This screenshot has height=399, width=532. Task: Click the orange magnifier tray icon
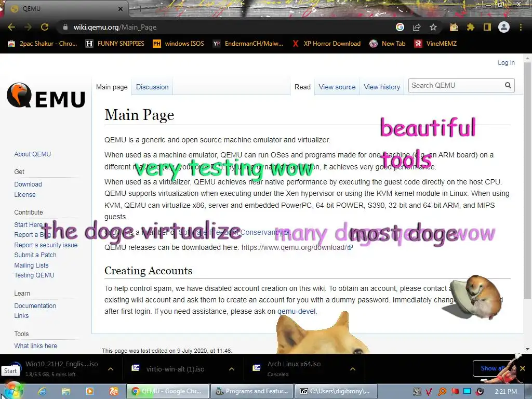pos(442,392)
